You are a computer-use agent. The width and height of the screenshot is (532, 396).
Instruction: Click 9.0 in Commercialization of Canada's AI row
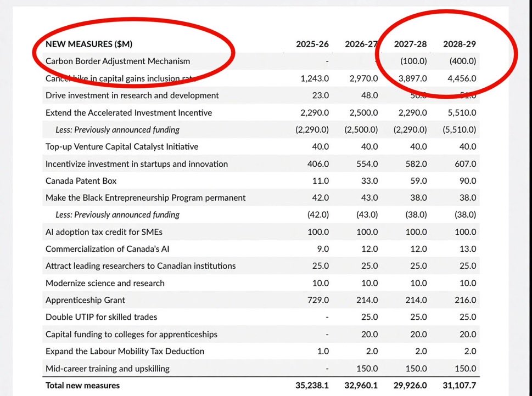pos(323,249)
